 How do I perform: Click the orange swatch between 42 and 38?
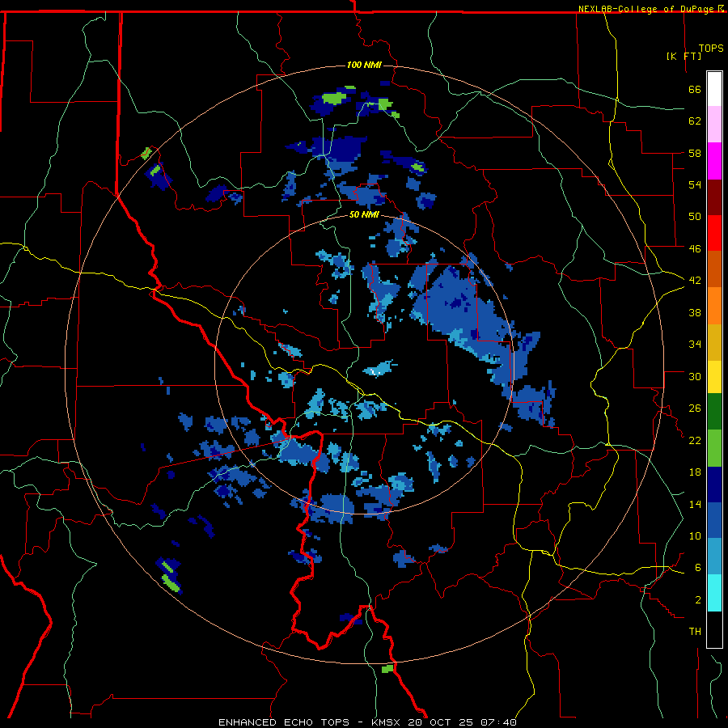pos(714,306)
